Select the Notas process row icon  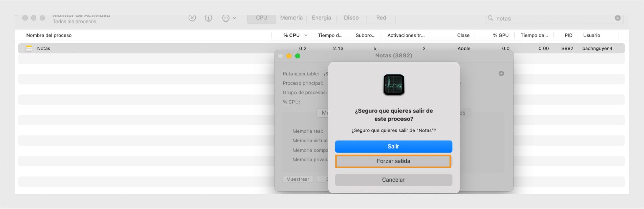point(29,48)
